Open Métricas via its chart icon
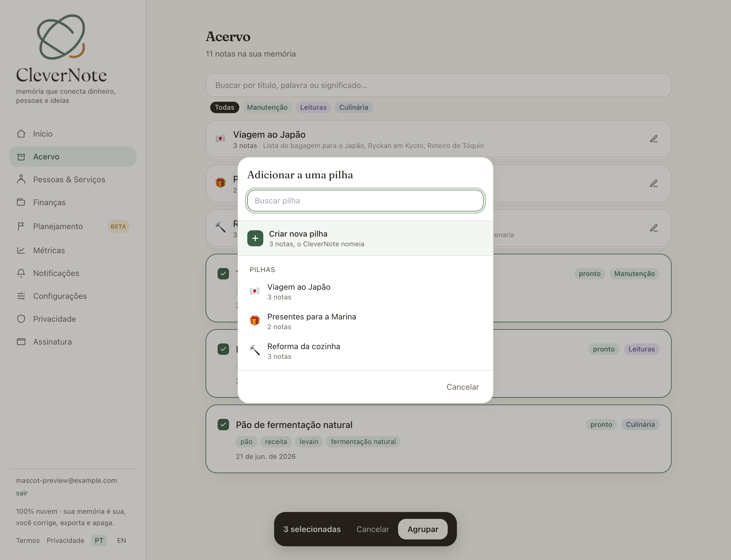 point(21,250)
